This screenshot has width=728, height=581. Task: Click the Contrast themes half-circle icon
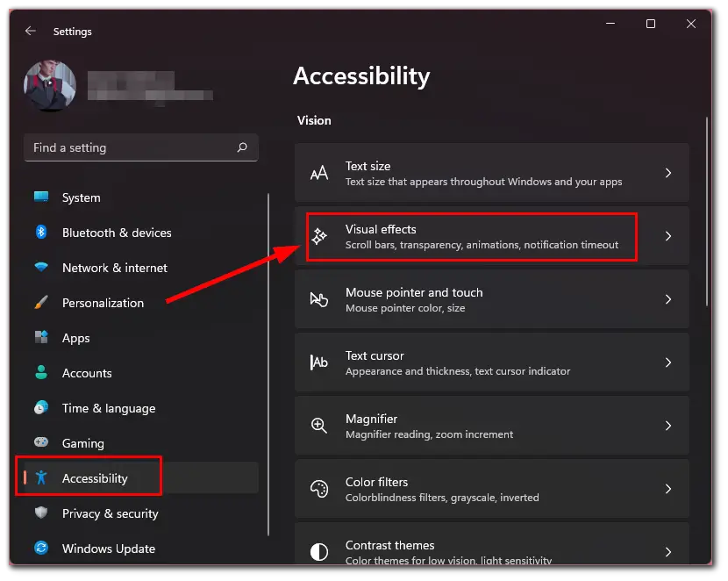tap(319, 552)
